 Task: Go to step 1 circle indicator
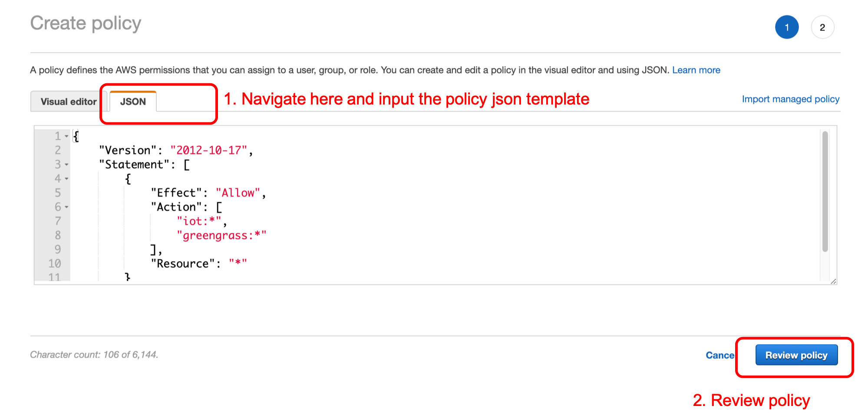pyautogui.click(x=787, y=27)
